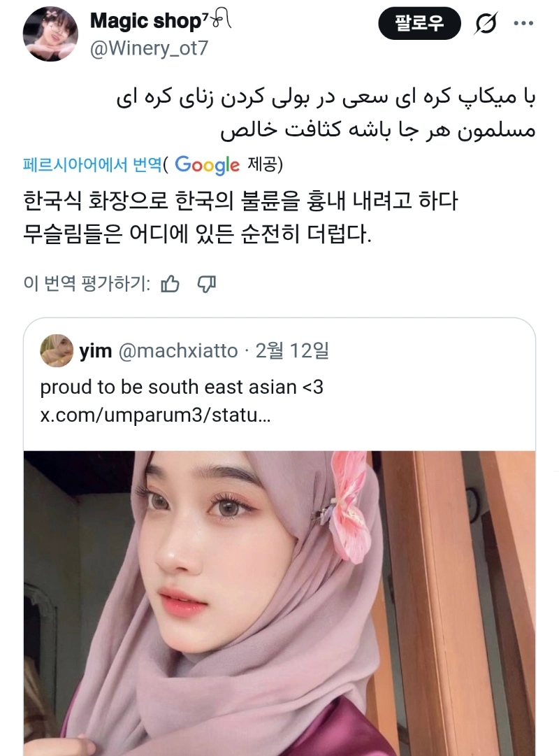Click the yim display name in quote
Screen dimensions: 559x756
point(96,351)
